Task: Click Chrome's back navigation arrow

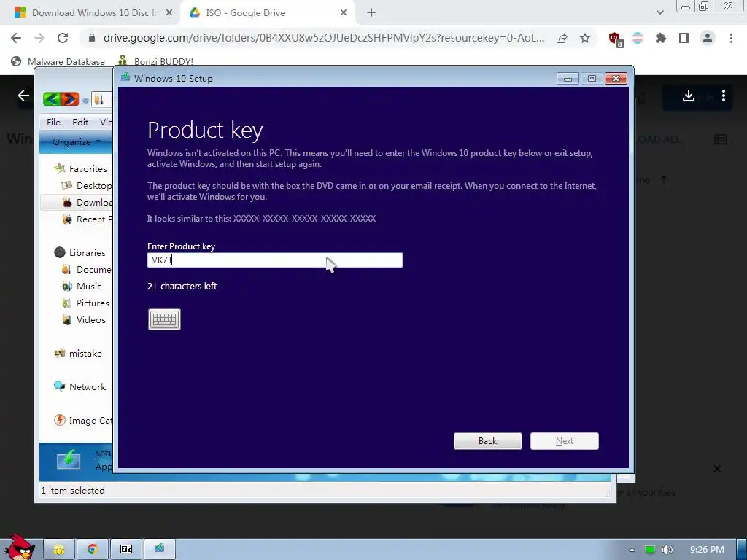Action: pyautogui.click(x=16, y=38)
